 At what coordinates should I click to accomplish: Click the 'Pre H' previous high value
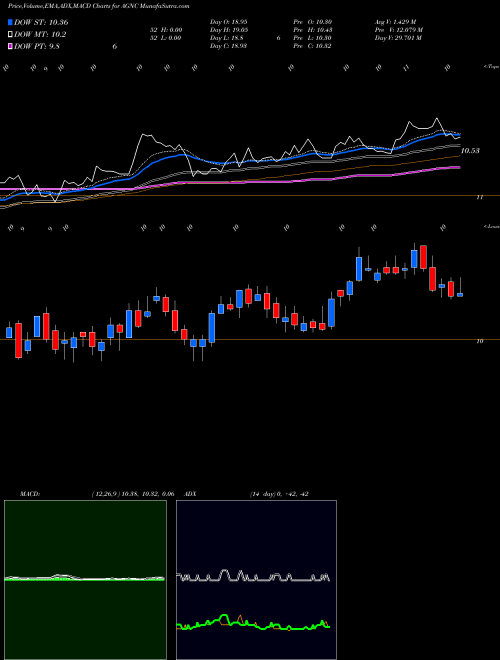pyautogui.click(x=314, y=30)
